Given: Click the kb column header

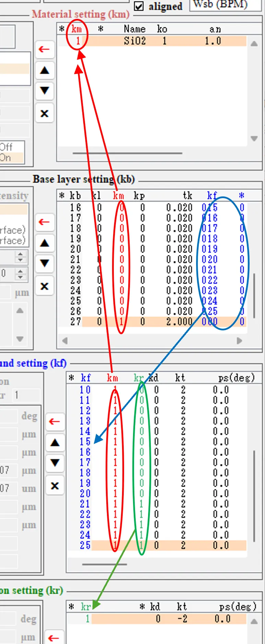Looking at the screenshot, I should (x=75, y=196).
